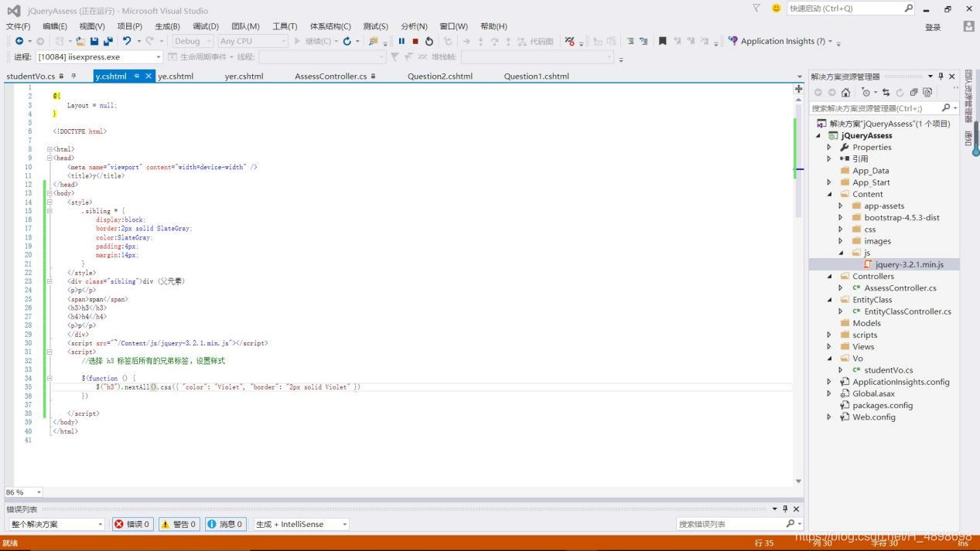
Task: Toggle the 警告 0 warnings filter
Action: point(179,524)
